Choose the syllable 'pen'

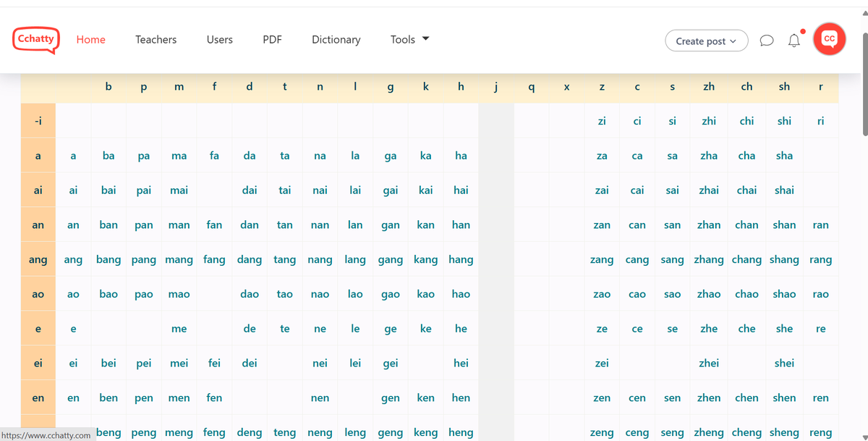click(x=144, y=398)
